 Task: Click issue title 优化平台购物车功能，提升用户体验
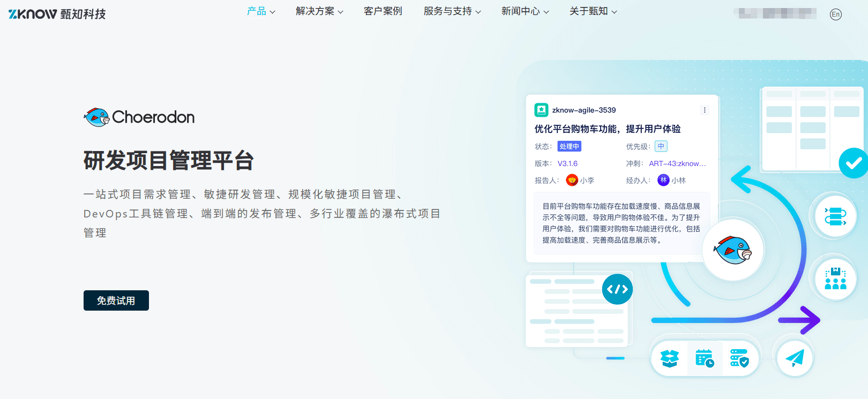[608, 129]
